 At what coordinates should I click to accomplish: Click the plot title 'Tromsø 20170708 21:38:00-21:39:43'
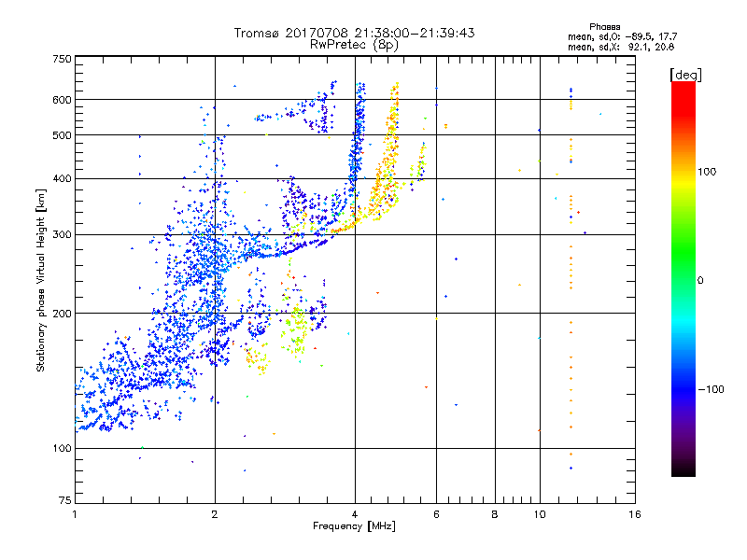pos(354,33)
